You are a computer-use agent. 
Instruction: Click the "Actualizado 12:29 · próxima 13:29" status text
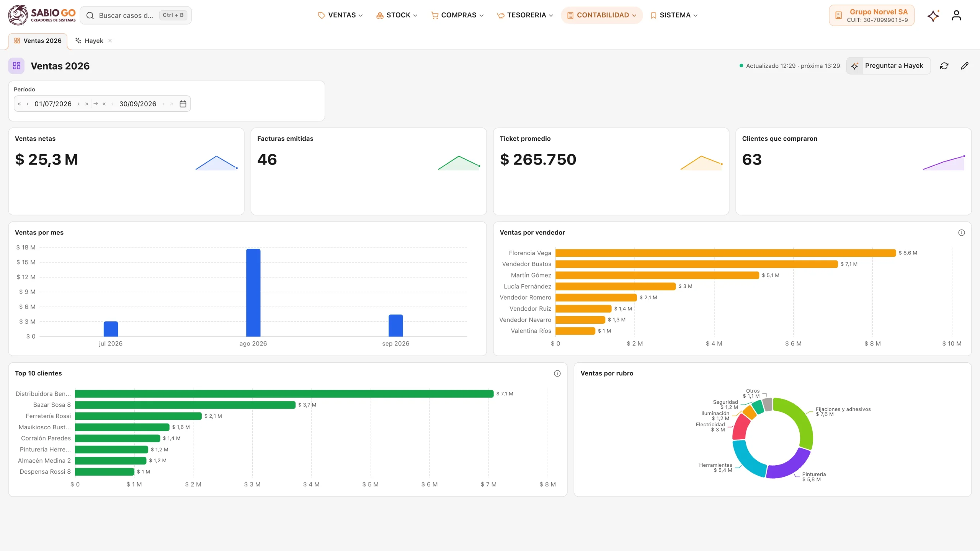[x=793, y=66]
